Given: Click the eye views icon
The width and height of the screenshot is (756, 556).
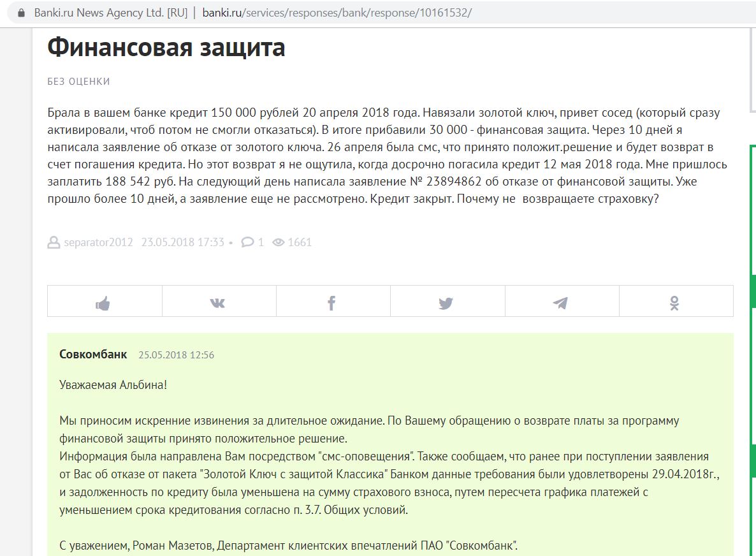Looking at the screenshot, I should pyautogui.click(x=278, y=242).
